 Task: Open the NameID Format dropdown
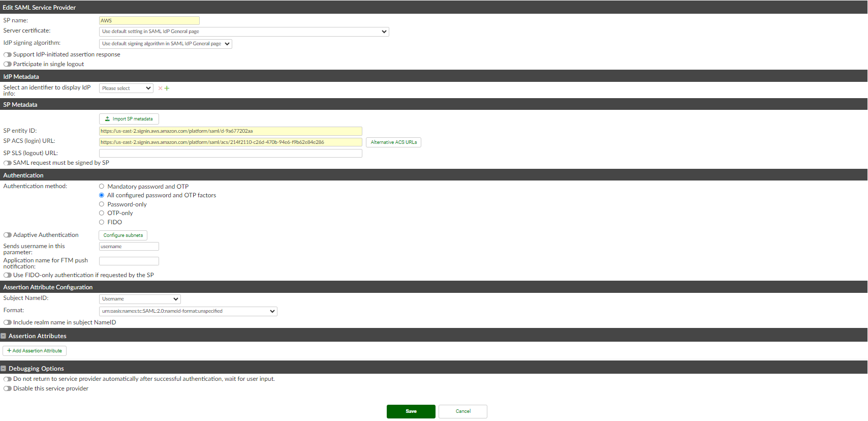(188, 311)
